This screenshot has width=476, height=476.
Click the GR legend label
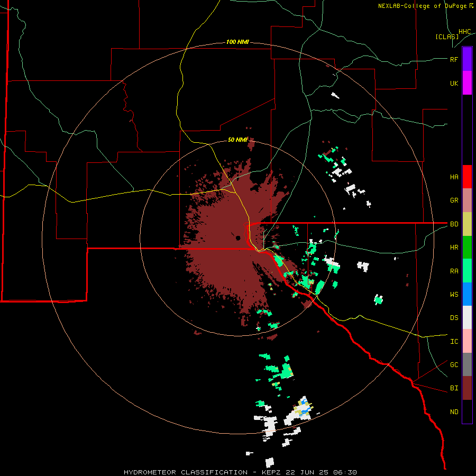454,200
